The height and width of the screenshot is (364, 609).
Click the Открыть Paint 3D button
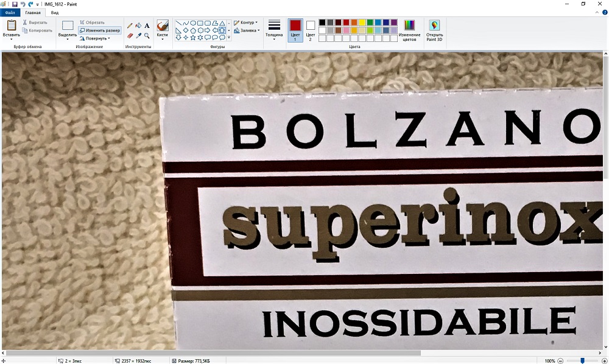click(x=434, y=30)
